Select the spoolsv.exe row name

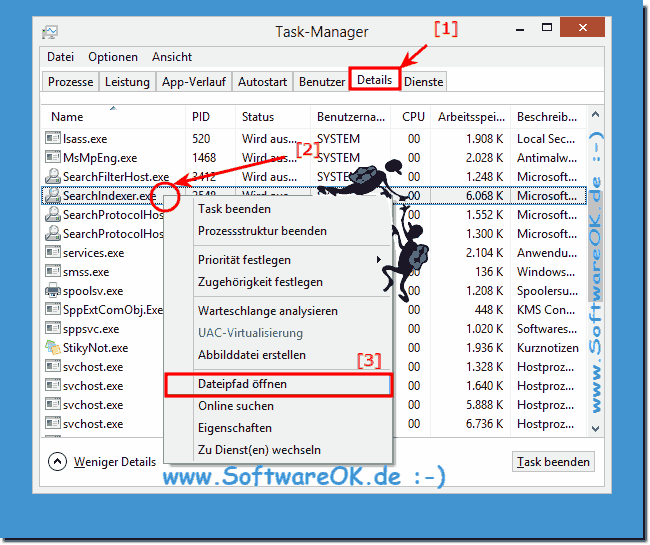[x=93, y=291]
